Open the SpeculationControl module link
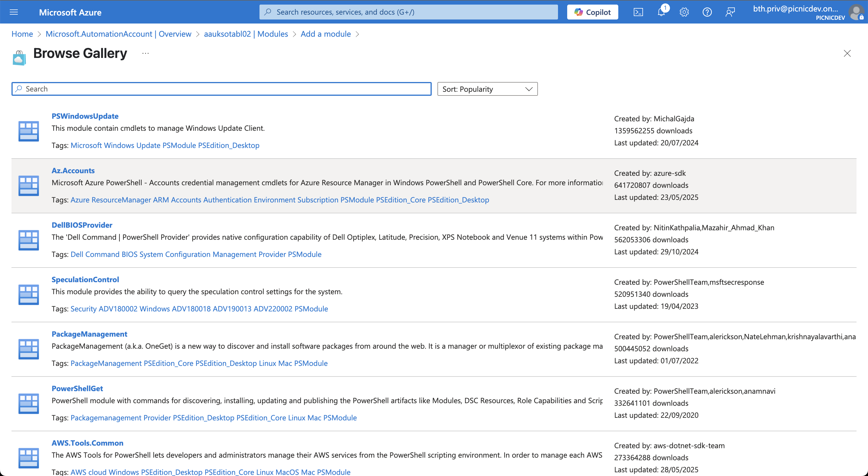868x476 pixels. (x=85, y=280)
